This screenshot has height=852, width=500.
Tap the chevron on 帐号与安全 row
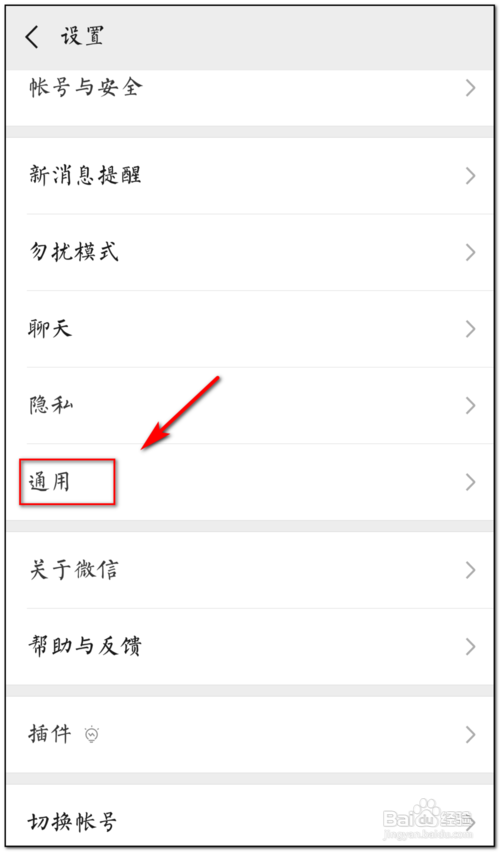471,88
